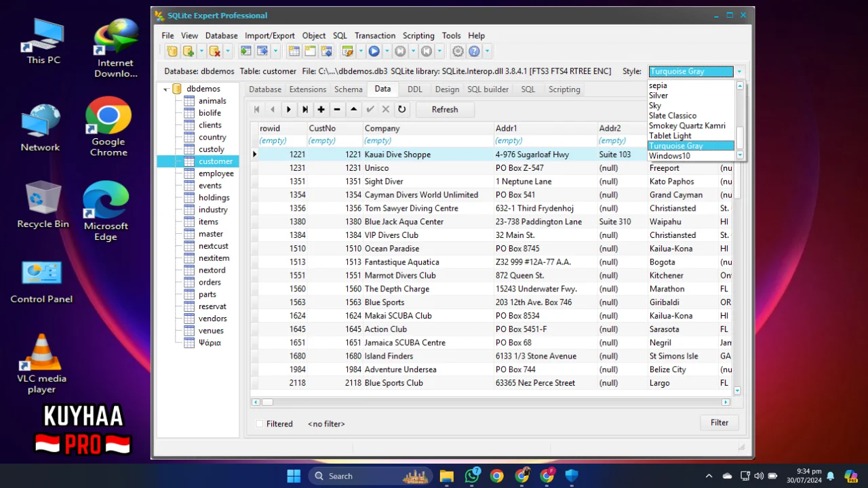Screen dimensions: 868x488
Task: Click style list scroll-up arrow
Action: 740,86
